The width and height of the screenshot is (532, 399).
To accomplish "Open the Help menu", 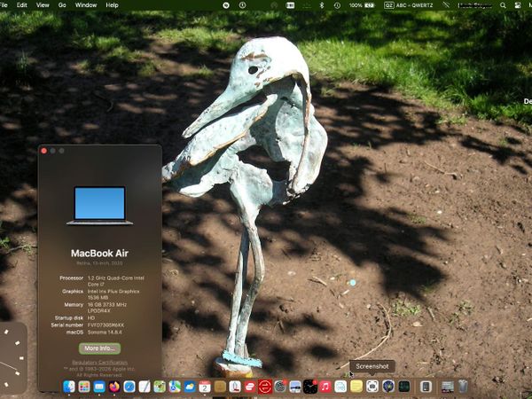I will (x=112, y=5).
